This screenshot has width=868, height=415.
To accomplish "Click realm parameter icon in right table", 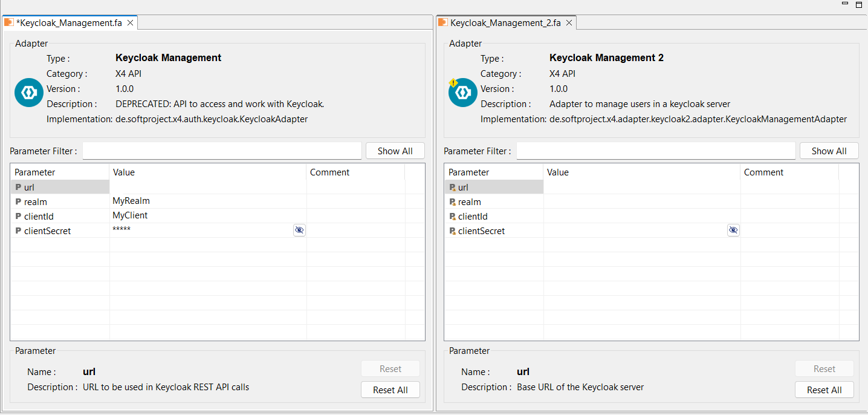I will click(x=452, y=202).
